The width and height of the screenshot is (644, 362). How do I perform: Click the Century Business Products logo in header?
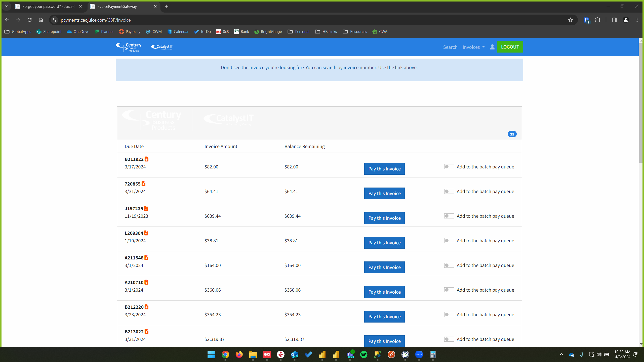pos(129,47)
